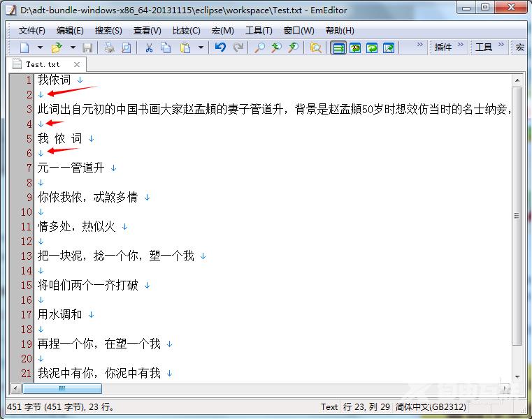Image resolution: width=532 pixels, height=419 pixels.
Task: Expand the Open file dropdown arrow
Action: (x=73, y=47)
